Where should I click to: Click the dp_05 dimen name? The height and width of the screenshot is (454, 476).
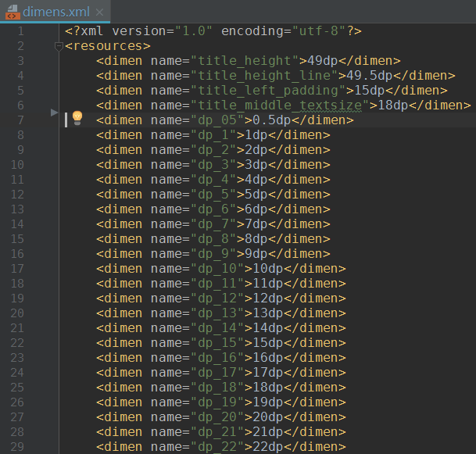point(217,120)
